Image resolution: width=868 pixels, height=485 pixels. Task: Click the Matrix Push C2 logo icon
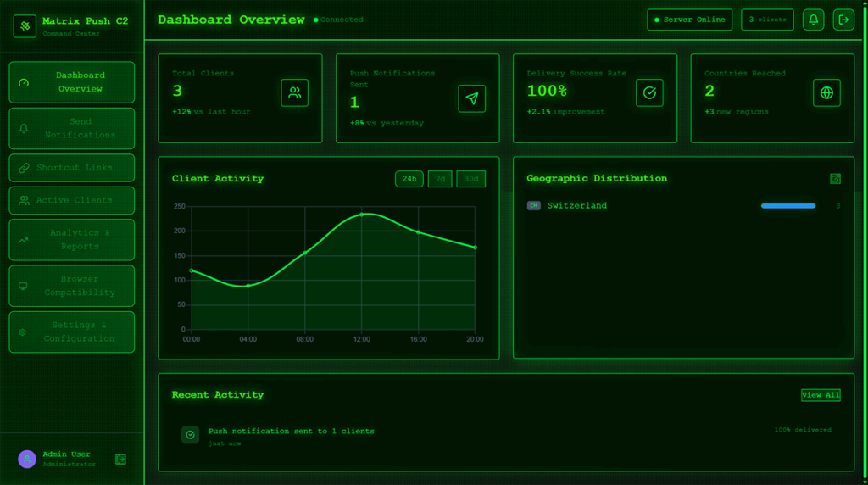point(25,26)
